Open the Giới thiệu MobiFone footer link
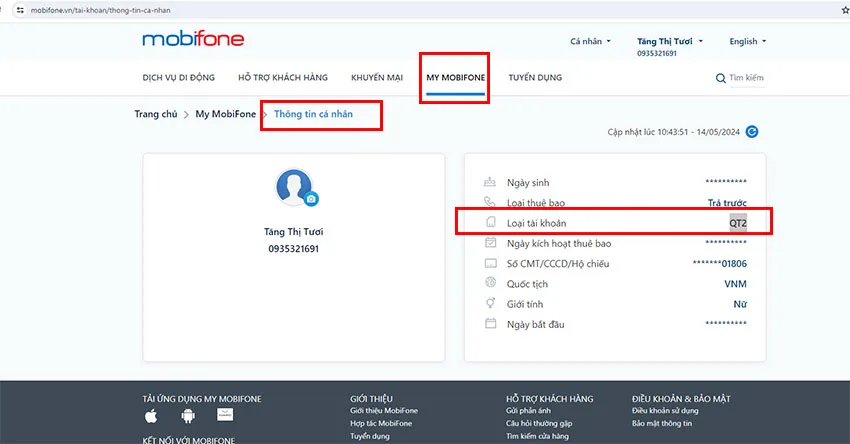Screen dimensions: 850x444 click(x=384, y=411)
